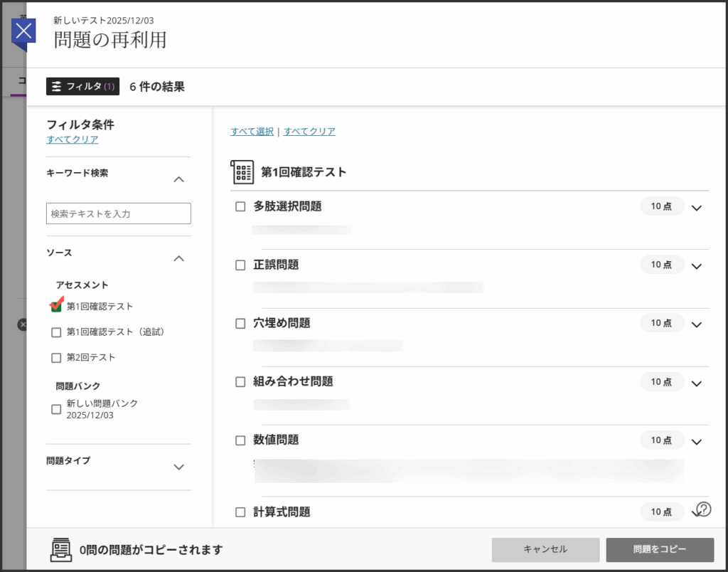Check the 新しい問題バンク 2025/12/03 checkbox
The height and width of the screenshot is (572, 728).
56,409
